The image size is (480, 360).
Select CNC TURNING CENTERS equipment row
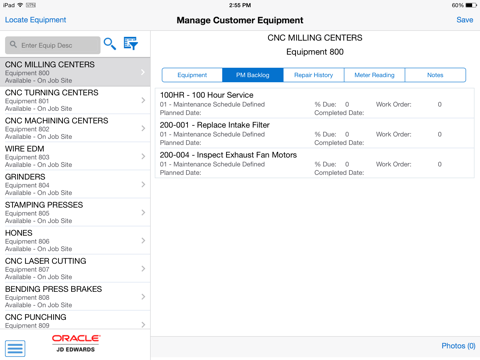(x=75, y=100)
